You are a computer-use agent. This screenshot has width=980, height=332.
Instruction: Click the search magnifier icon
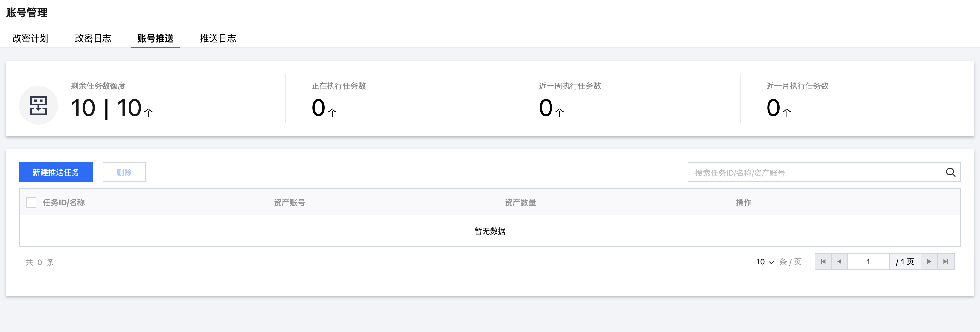tap(950, 172)
